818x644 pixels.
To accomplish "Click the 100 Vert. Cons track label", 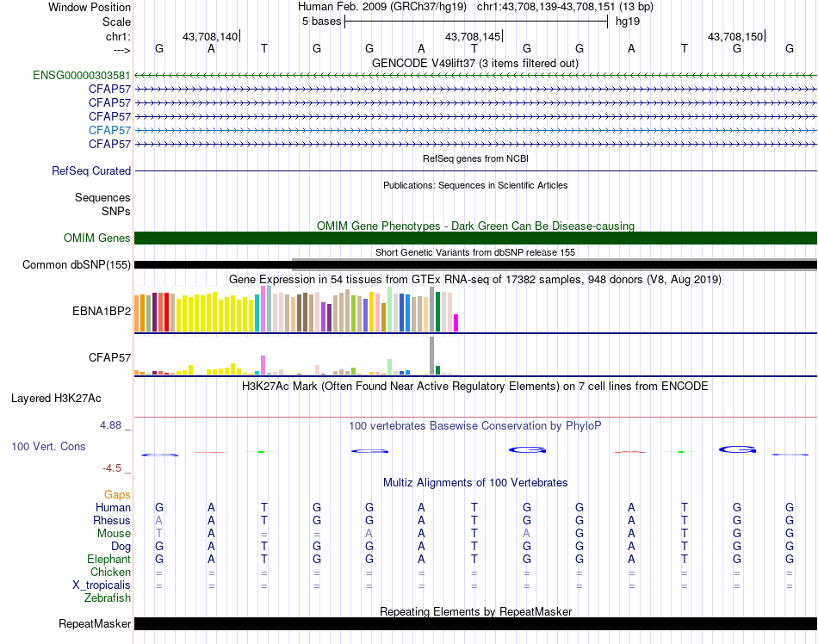I will pos(48,447).
